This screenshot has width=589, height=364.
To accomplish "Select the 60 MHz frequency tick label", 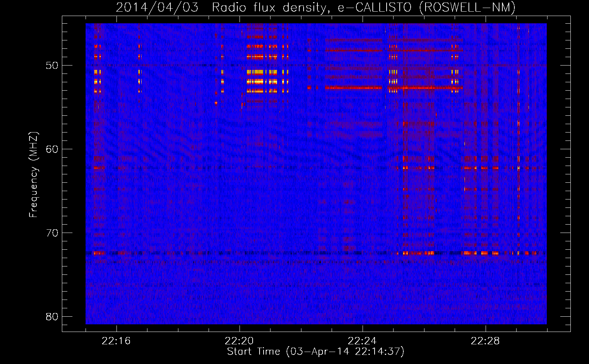I will coord(52,149).
